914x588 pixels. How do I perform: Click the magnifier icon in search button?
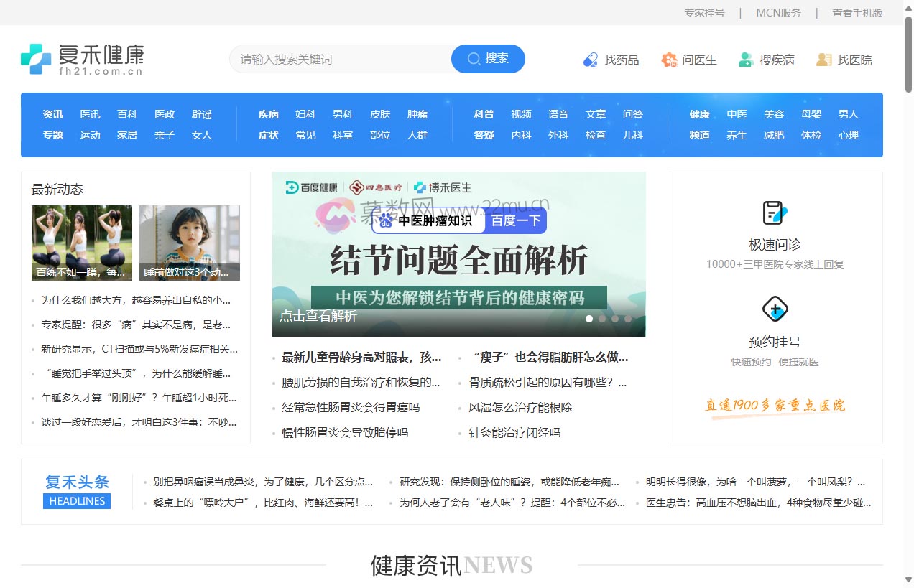(x=473, y=59)
